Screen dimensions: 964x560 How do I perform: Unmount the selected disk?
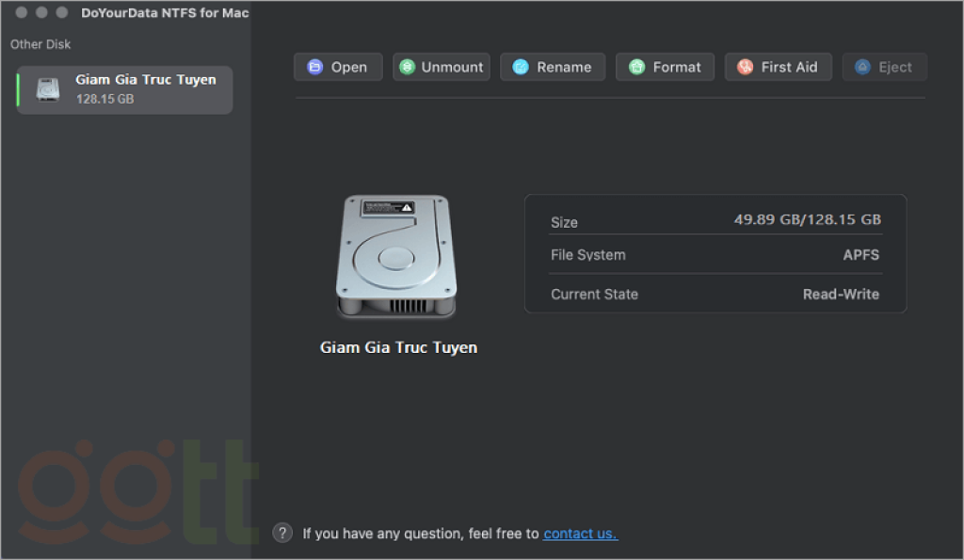[441, 67]
